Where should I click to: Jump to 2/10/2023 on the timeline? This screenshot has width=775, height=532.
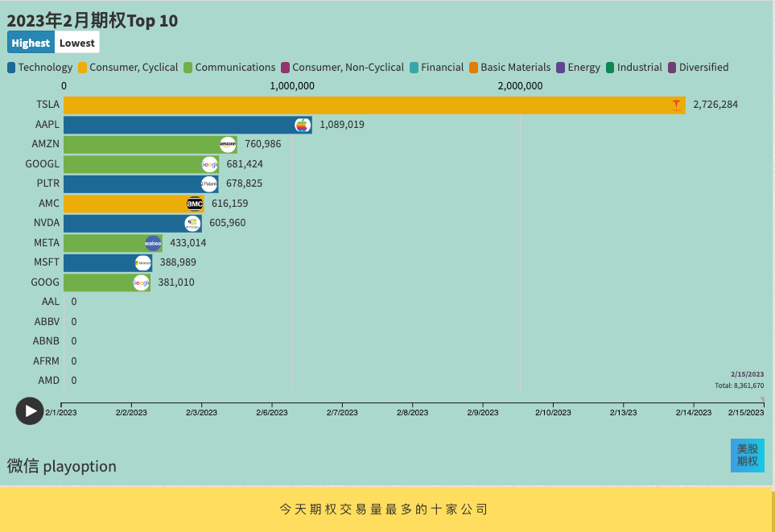click(553, 412)
